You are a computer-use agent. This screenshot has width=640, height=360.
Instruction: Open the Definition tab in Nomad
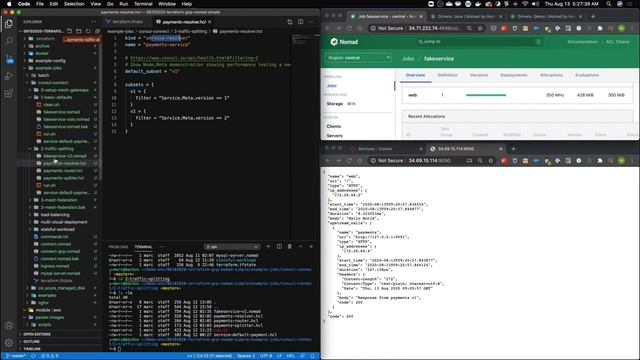coord(447,75)
